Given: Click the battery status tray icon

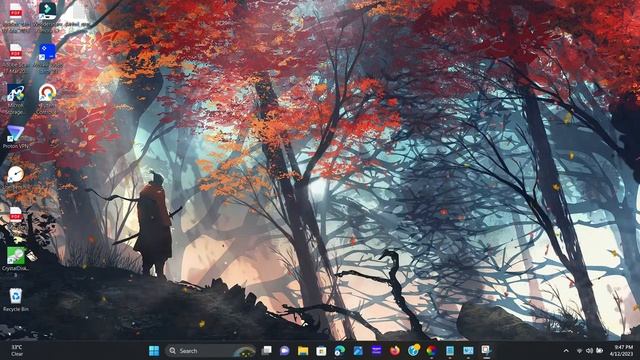Looking at the screenshot, I should click(x=600, y=351).
